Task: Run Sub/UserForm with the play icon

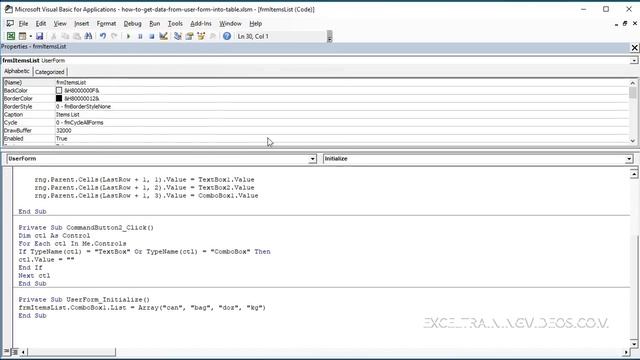Action: 128,36
